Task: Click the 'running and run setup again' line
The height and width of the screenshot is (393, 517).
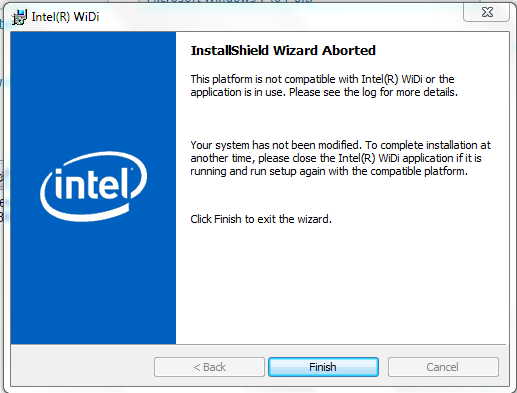Action: (x=329, y=171)
